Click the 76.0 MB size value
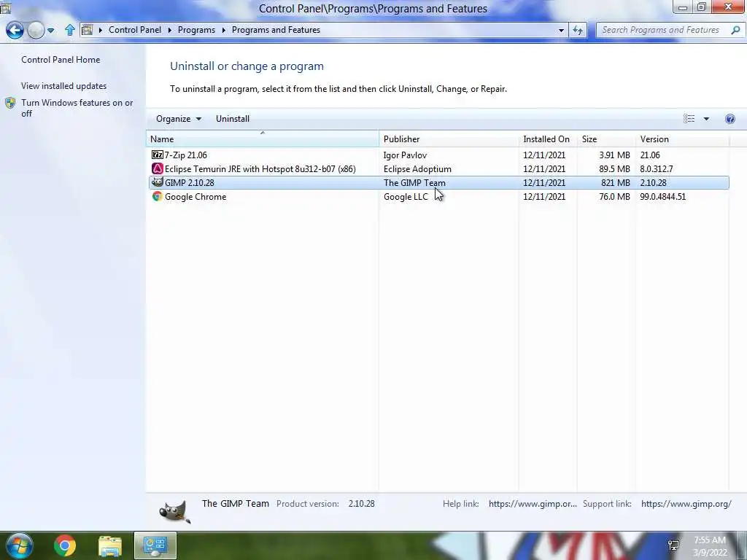This screenshot has width=747, height=560. (614, 196)
